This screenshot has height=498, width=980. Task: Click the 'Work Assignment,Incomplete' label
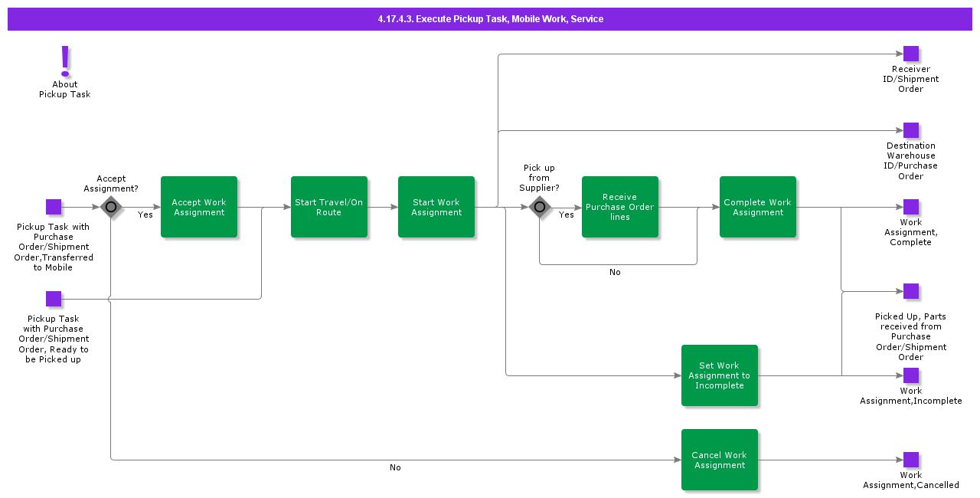[x=911, y=396]
